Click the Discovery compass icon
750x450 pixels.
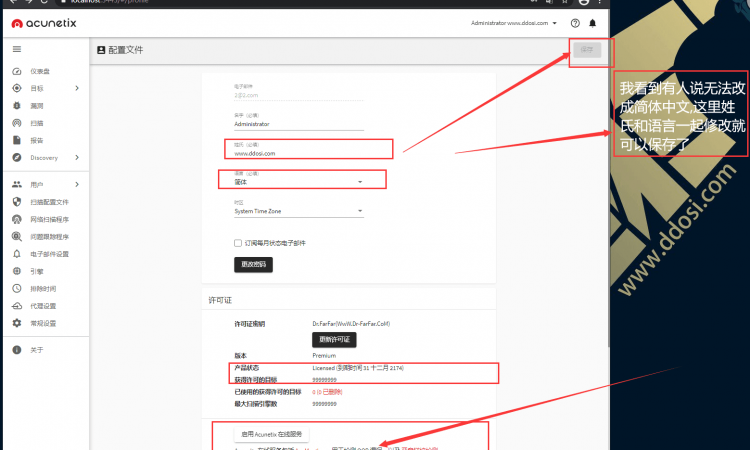click(17, 157)
